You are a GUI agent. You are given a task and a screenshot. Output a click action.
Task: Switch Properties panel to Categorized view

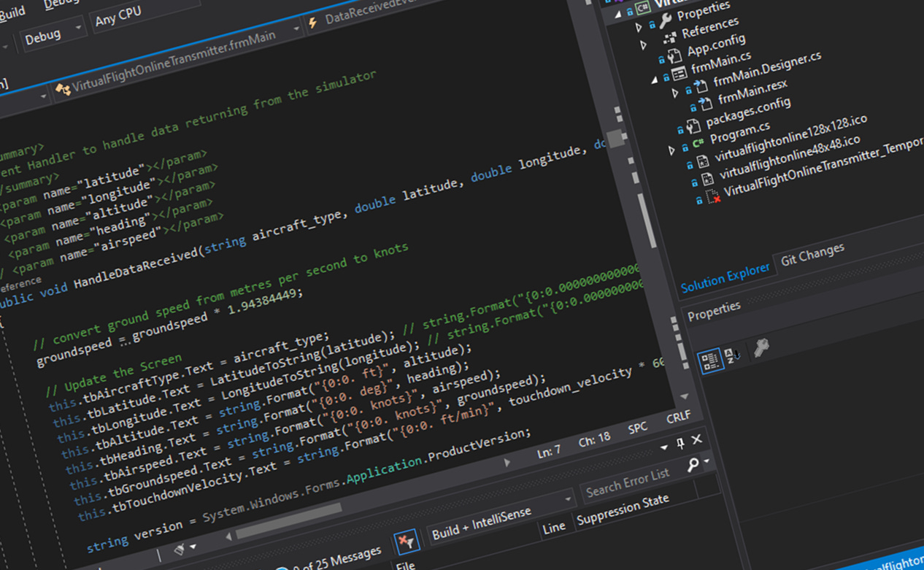712,361
